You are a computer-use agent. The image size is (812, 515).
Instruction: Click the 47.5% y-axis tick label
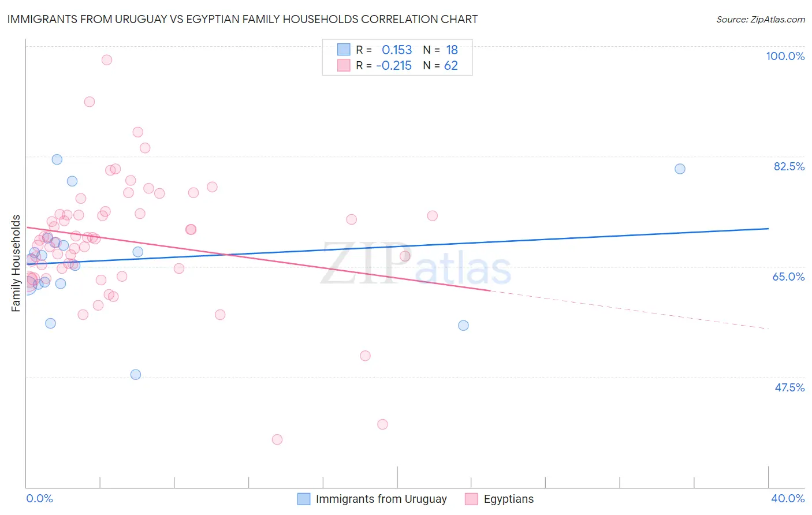coord(789,387)
